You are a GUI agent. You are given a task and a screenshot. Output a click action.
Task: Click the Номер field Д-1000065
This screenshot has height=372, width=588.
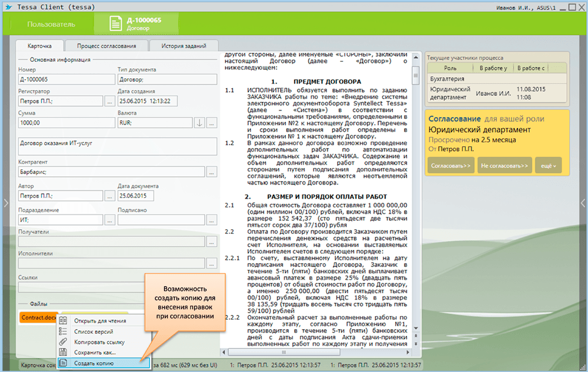[66, 79]
